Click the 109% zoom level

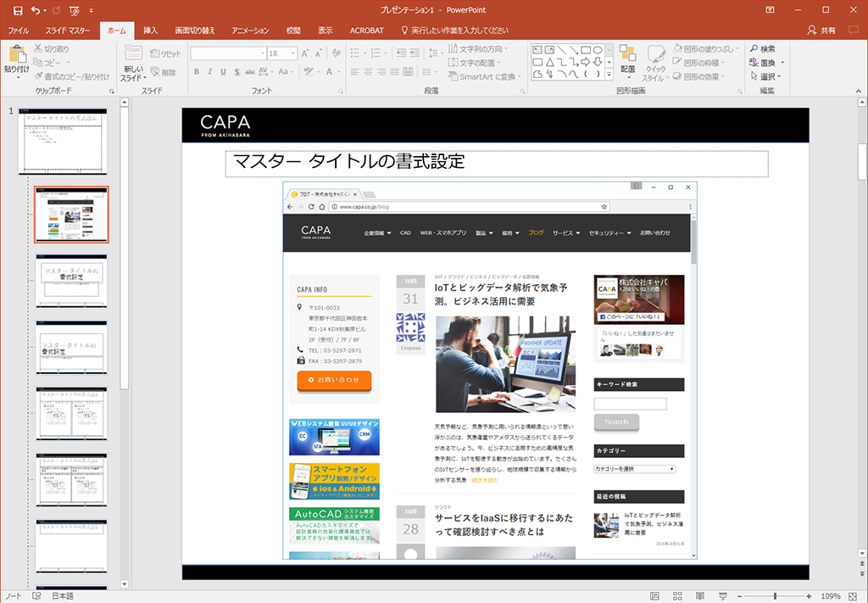coord(830,596)
